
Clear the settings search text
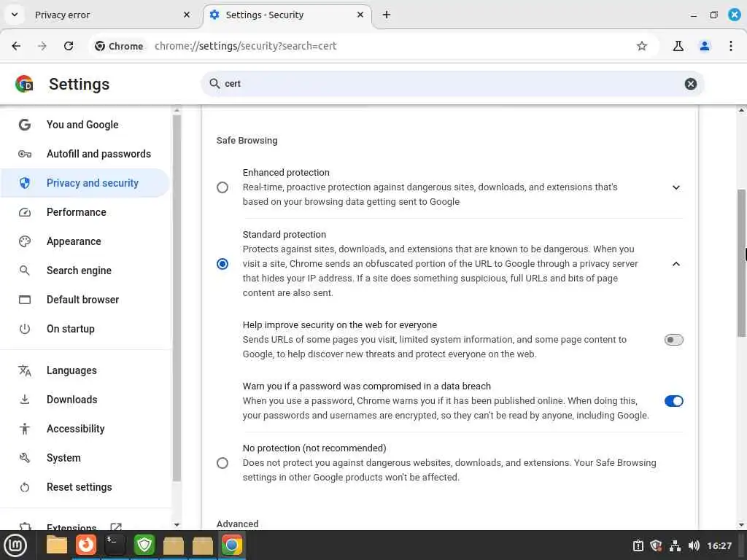[x=690, y=84]
